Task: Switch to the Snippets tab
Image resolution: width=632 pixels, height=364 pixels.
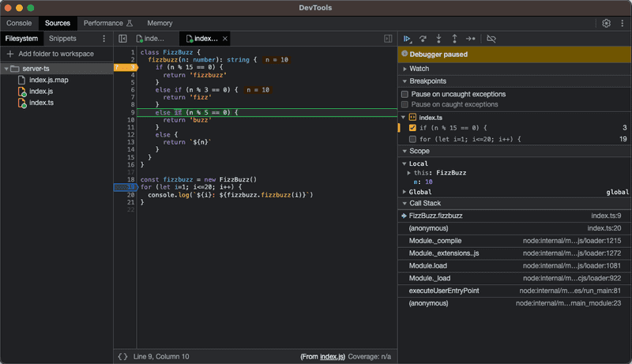Action: [x=62, y=39]
